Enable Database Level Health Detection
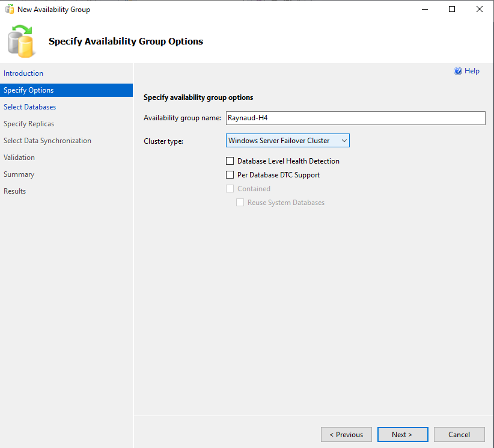494x448 pixels. point(229,161)
